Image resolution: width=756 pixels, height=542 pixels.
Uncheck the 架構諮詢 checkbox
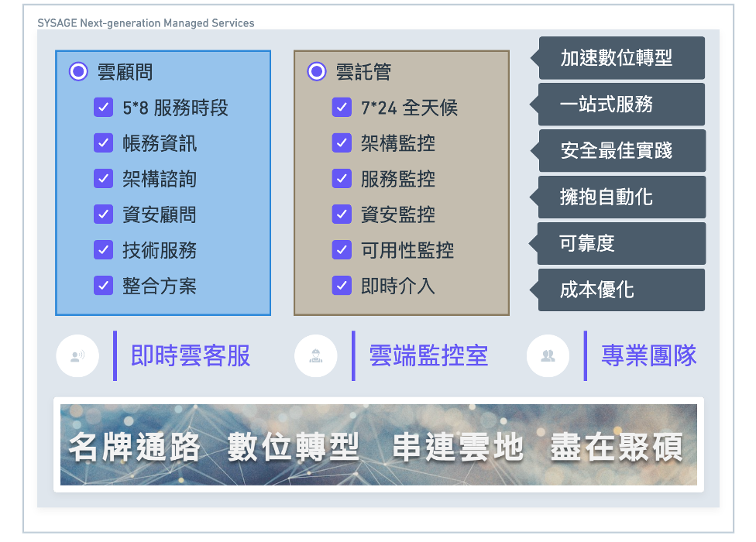(103, 179)
